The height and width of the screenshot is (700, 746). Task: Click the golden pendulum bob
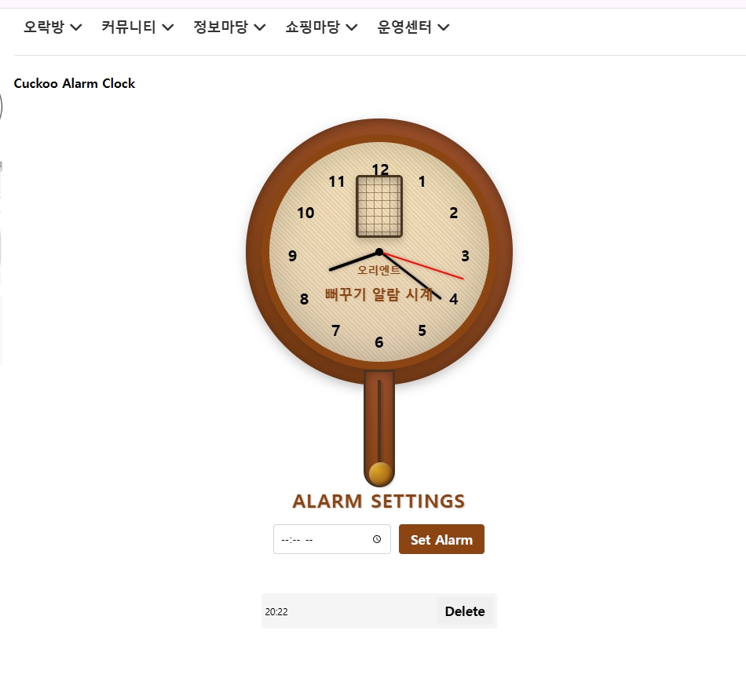(x=380, y=474)
